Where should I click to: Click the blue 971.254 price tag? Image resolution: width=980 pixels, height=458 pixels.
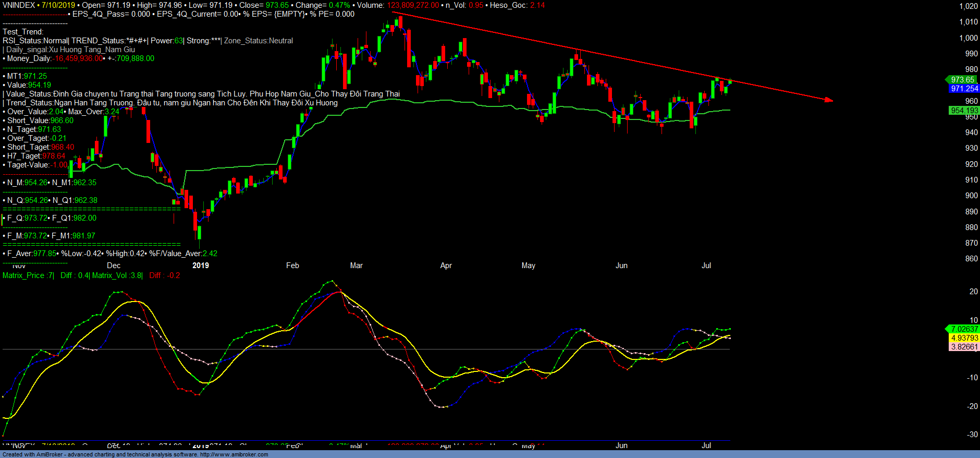[x=964, y=89]
